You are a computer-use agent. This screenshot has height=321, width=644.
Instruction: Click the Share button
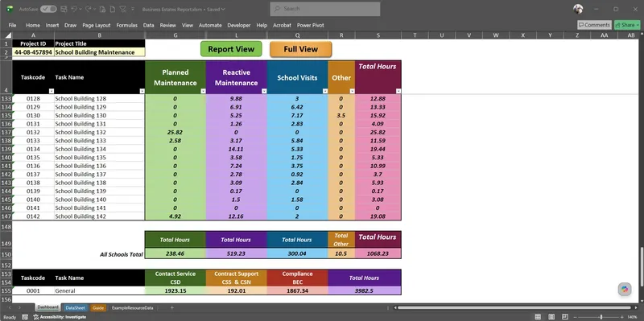(627, 25)
